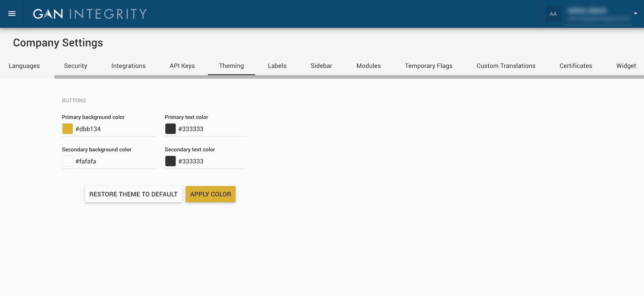The height and width of the screenshot is (296, 644).
Task: Open the API Keys tab
Action: tap(182, 66)
